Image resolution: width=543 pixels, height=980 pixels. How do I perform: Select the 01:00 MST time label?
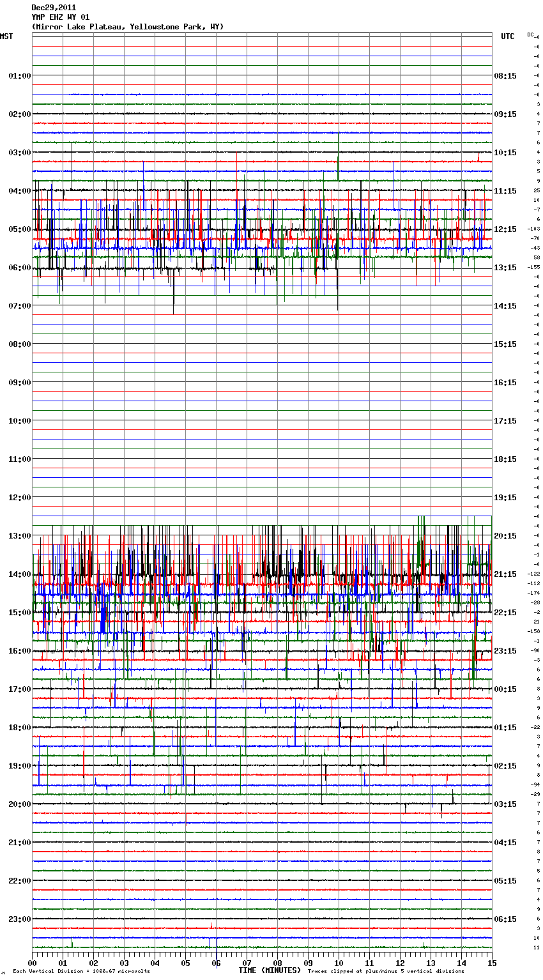20,76
